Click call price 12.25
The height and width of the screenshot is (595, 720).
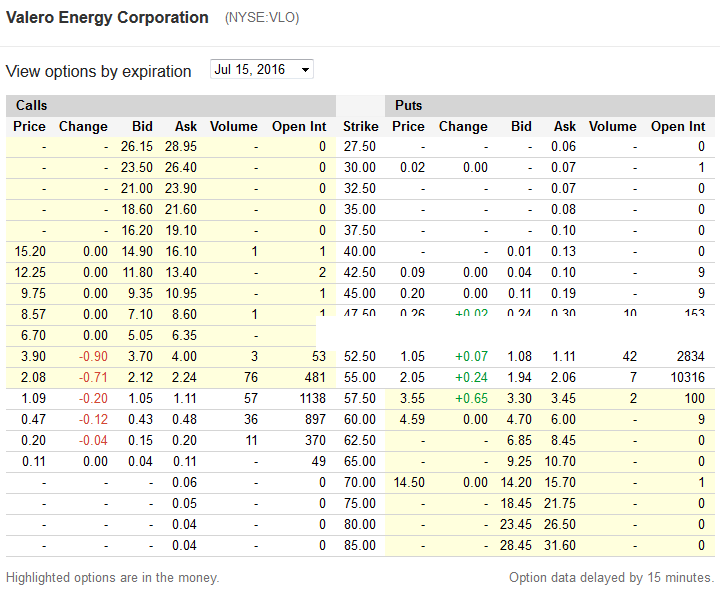[30, 273]
